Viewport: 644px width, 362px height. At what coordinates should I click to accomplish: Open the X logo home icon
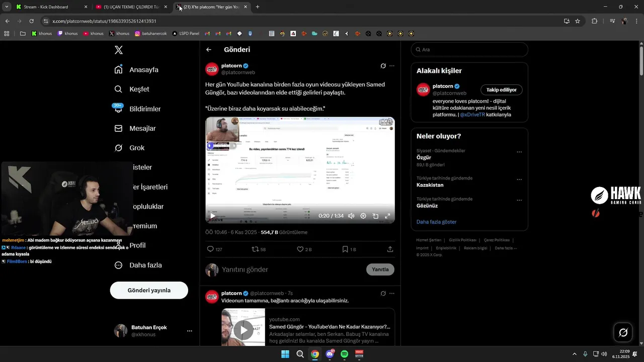119,50
